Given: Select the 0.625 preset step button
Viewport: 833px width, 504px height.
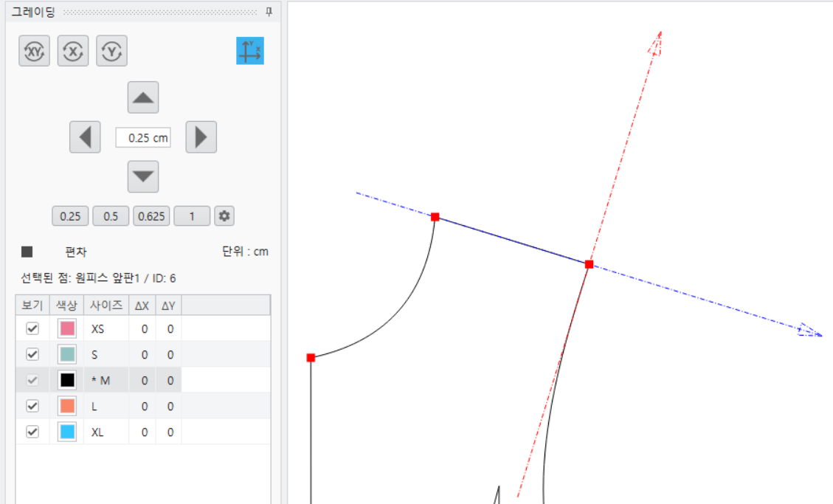Looking at the screenshot, I should (x=151, y=216).
